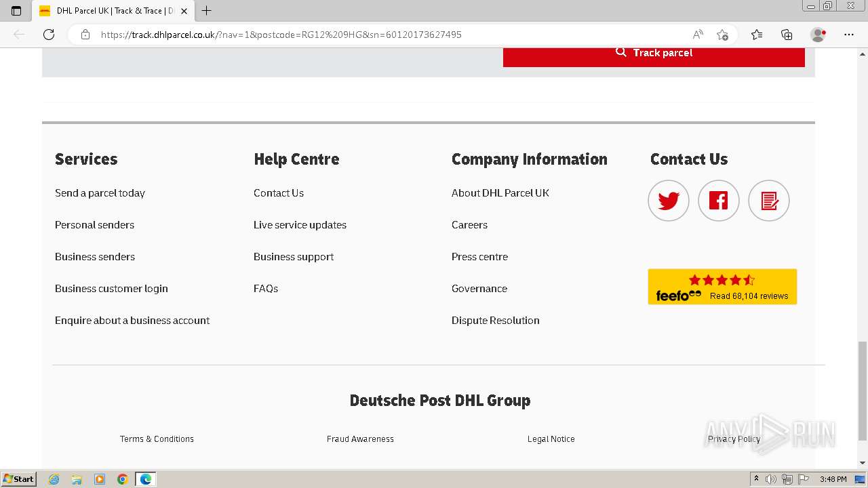The width and height of the screenshot is (868, 488).
Task: Launch Internet Explorer from taskbar
Action: 54,479
